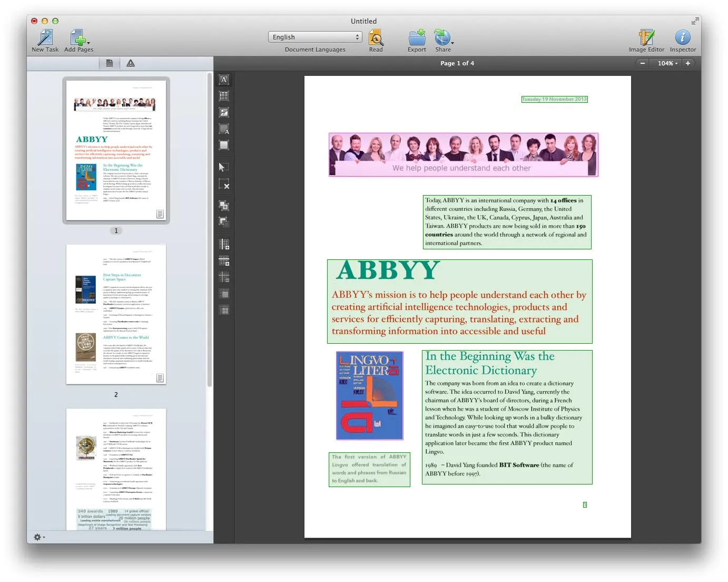Select the date text area 'Tuesday 19 November 2013'
This screenshot has width=728, height=582.
(554, 99)
